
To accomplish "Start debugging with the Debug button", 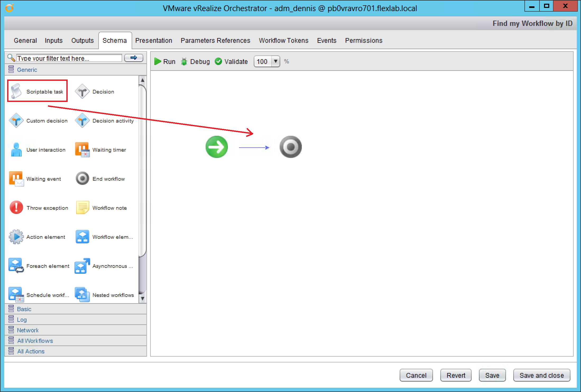I will [x=195, y=62].
